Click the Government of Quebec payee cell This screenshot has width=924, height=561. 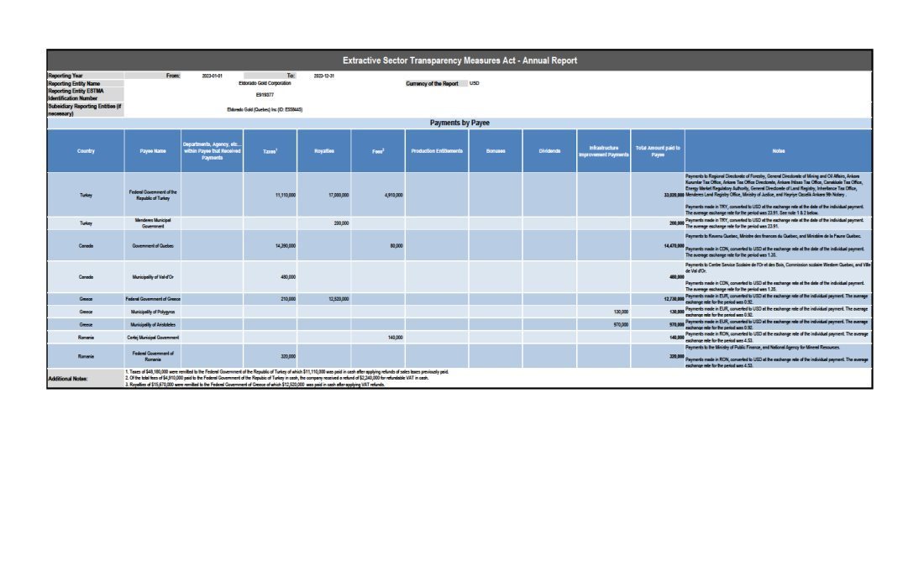[153, 246]
